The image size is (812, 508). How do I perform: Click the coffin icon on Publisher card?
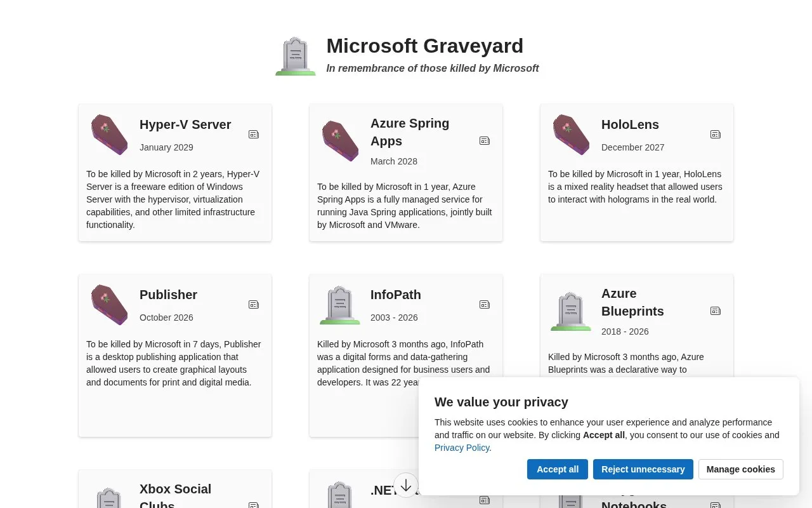tap(109, 305)
